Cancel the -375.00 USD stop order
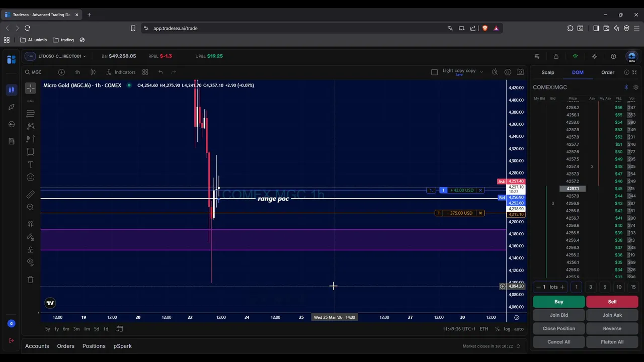The image size is (644, 362). [x=480, y=213]
